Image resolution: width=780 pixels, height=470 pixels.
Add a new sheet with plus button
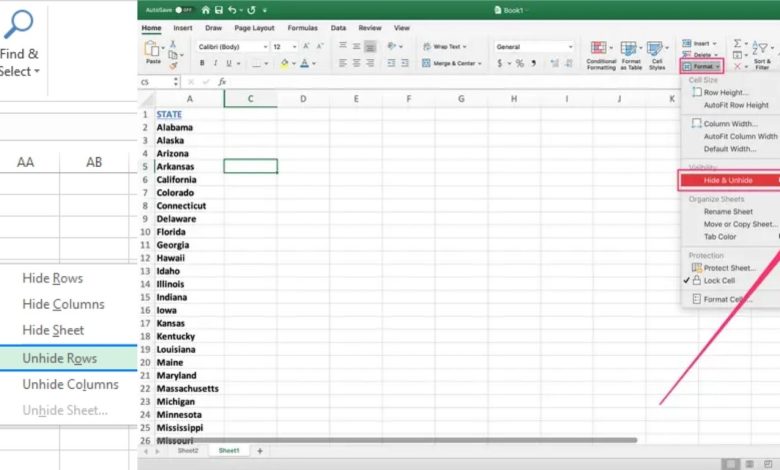click(260, 451)
